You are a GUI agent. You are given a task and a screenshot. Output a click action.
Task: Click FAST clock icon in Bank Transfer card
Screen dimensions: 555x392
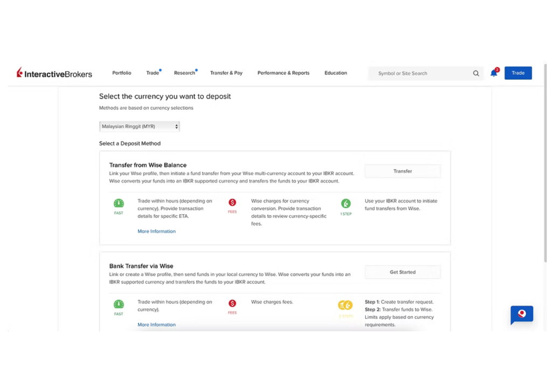[119, 304]
